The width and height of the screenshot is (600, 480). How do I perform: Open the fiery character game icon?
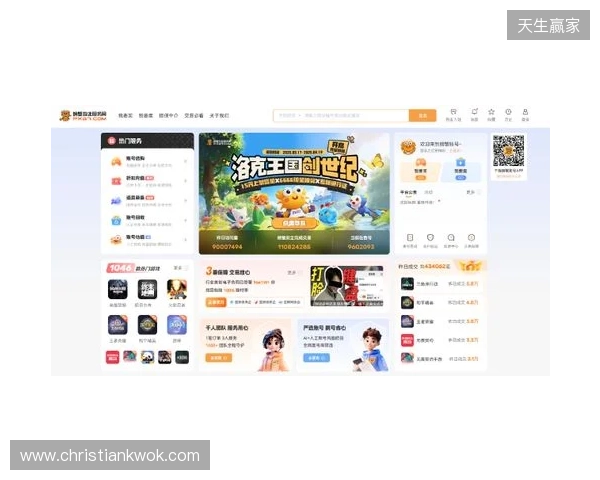(177, 289)
